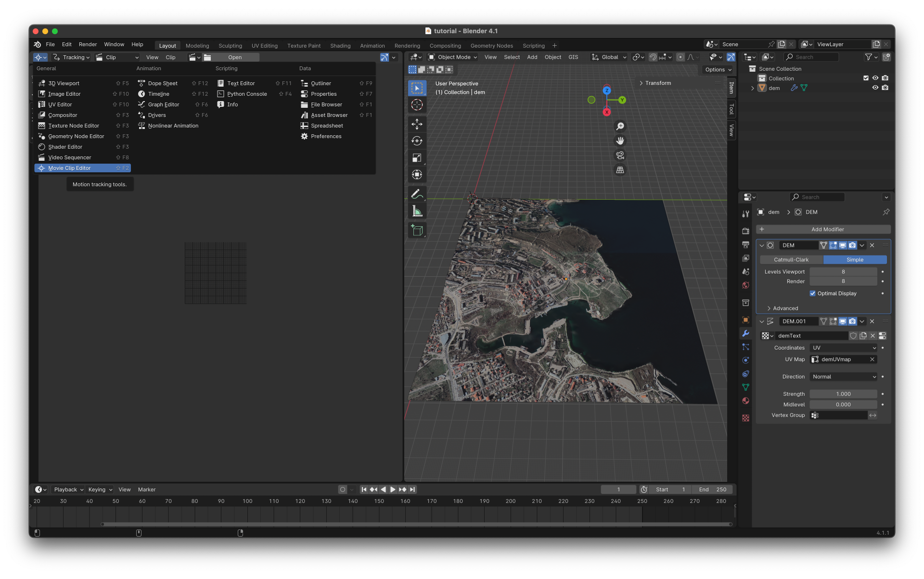
Task: Click the swap arrow next to Vertex Group
Action: coord(873,415)
